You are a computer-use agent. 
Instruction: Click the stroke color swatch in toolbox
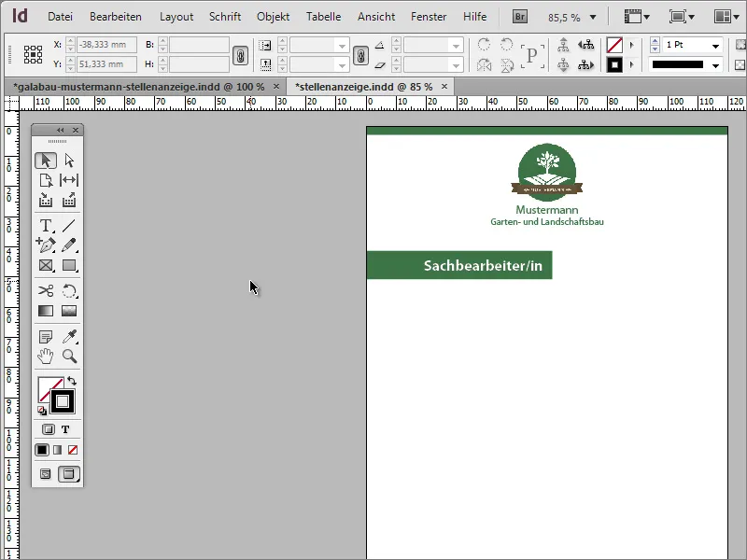coord(63,402)
